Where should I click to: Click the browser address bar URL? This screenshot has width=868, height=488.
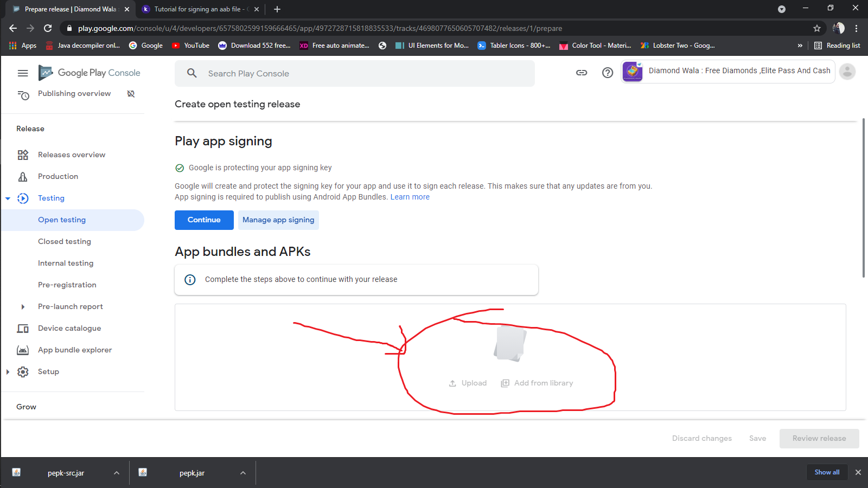click(320, 28)
